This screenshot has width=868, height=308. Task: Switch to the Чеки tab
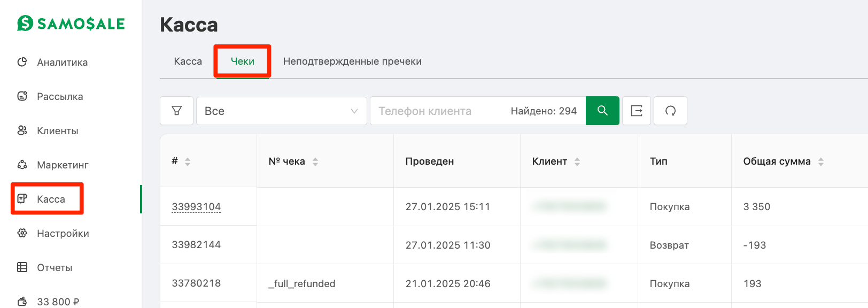click(x=243, y=61)
